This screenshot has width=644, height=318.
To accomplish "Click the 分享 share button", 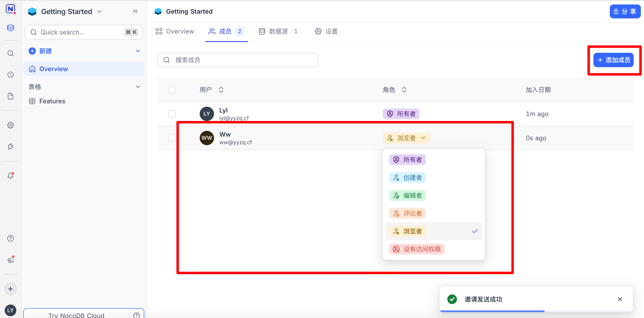I will click(x=625, y=11).
